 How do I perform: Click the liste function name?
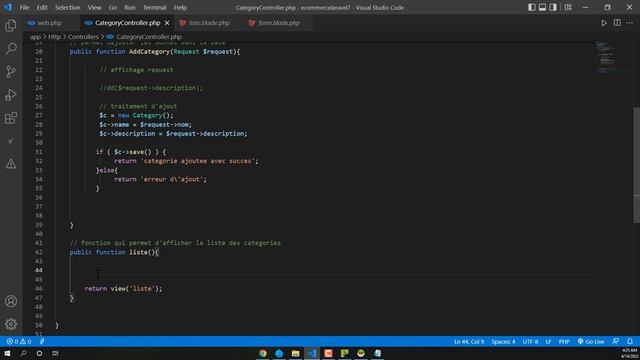click(x=138, y=252)
